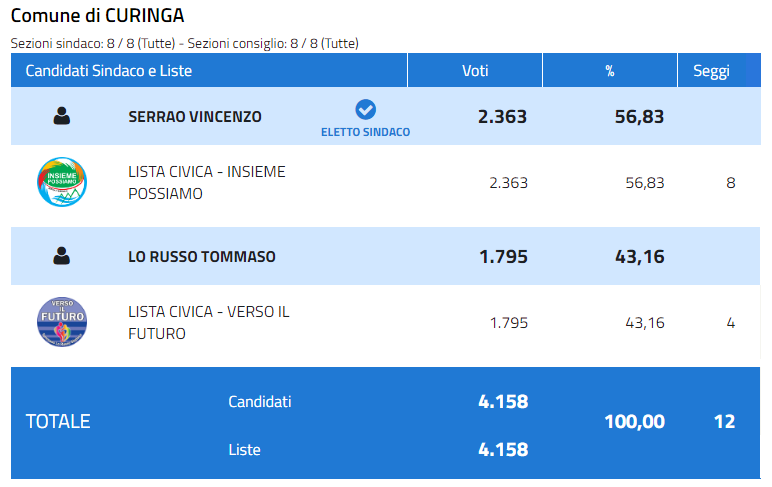
Task: Open Lista Civica - Verso il Futuro
Action: pos(209,323)
